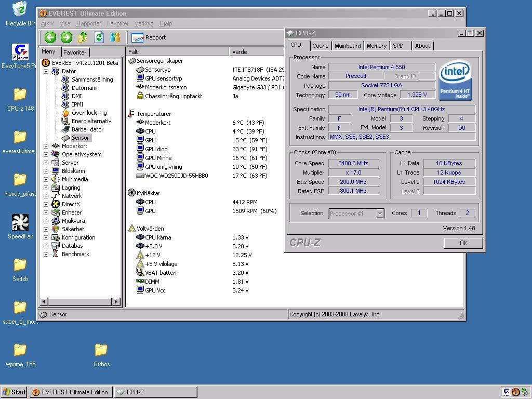The width and height of the screenshot is (532, 399).
Task: Click the green Back arrow in EVEREST toolbar
Action: tap(50, 37)
